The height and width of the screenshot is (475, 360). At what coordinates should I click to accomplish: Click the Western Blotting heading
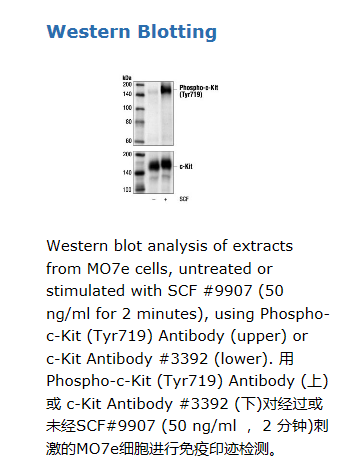point(132,32)
